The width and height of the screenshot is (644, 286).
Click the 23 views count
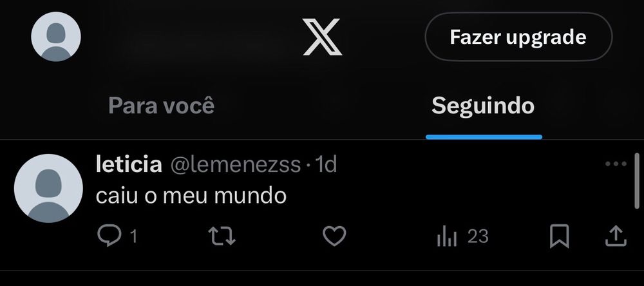click(478, 236)
